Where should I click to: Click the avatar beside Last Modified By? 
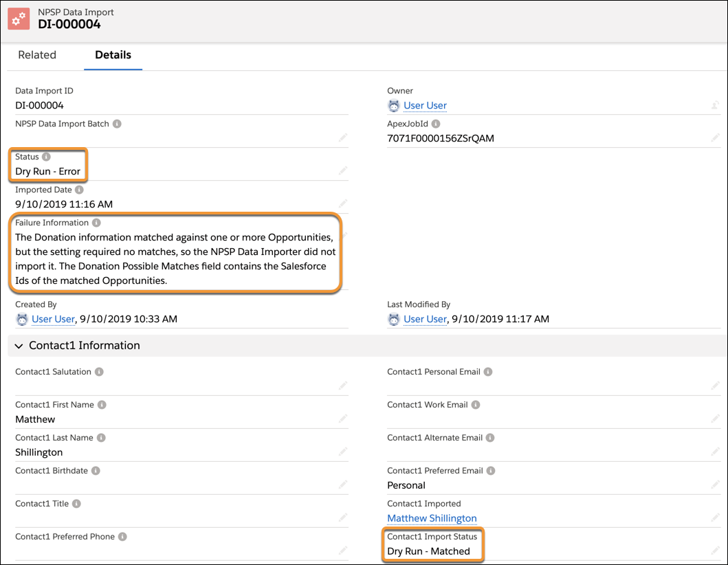[x=393, y=319]
